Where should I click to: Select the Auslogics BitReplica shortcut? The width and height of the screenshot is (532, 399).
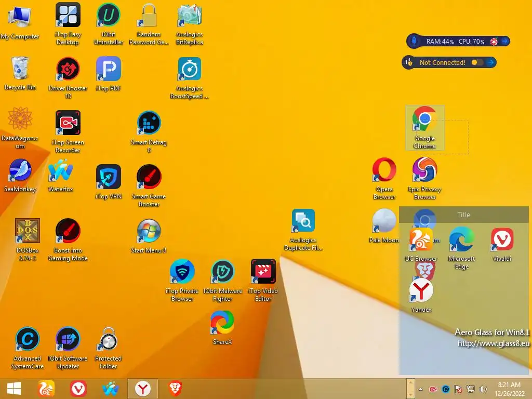(x=189, y=24)
